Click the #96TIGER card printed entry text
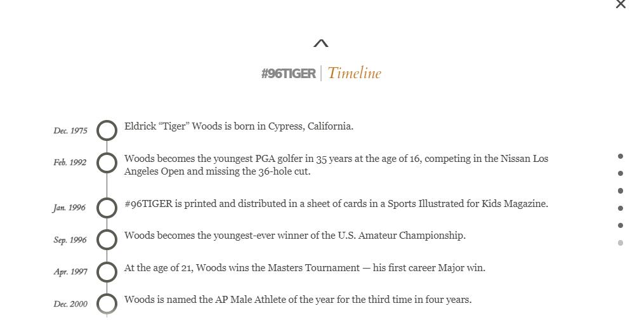Screen dimensions: 644x327 point(336,204)
